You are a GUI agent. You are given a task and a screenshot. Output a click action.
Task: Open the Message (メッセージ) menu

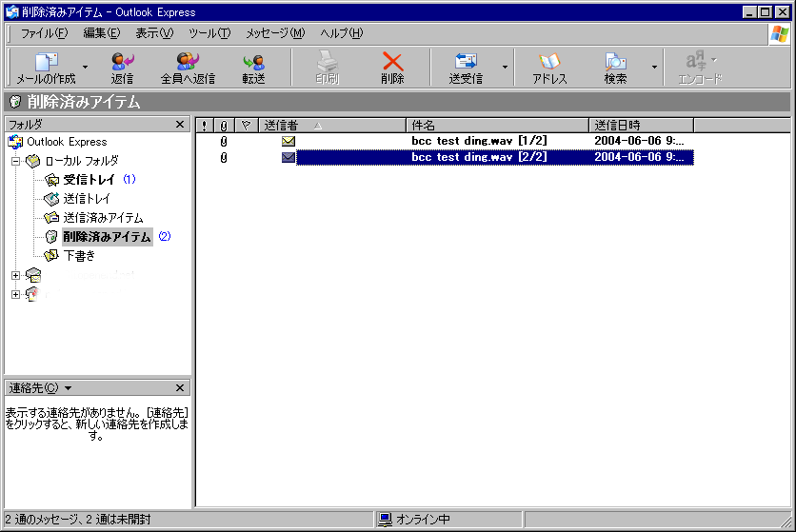275,33
